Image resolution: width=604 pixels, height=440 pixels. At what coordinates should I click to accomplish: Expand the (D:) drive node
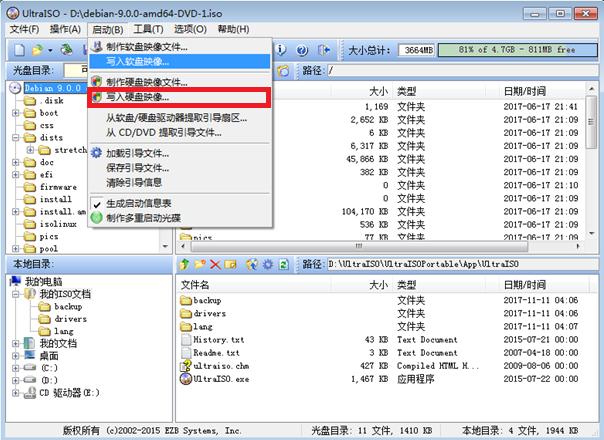tap(15, 380)
